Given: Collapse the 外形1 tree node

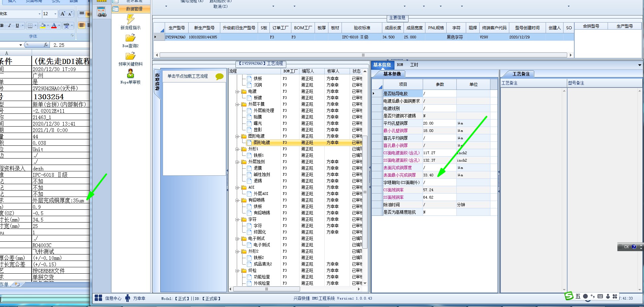Looking at the screenshot, I should tap(237, 149).
